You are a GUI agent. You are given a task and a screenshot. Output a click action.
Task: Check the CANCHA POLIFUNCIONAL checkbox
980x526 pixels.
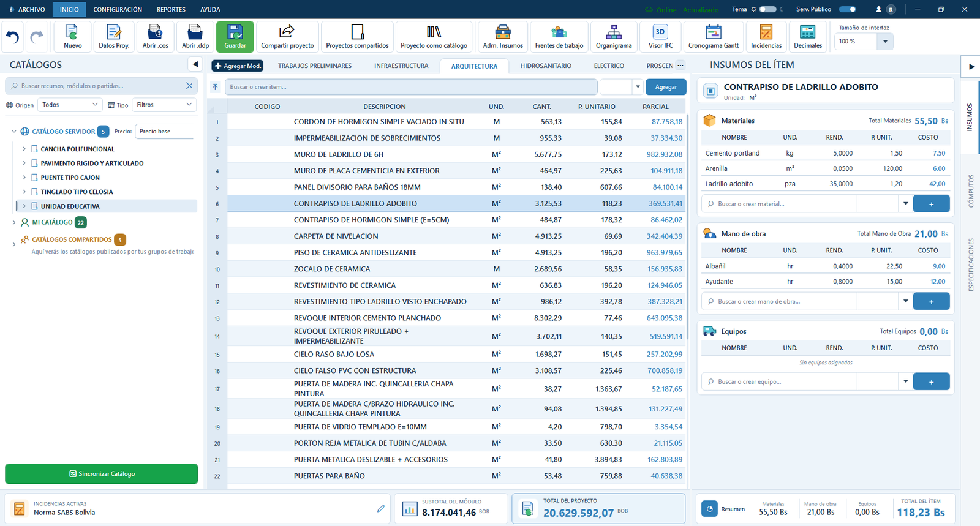tap(34, 149)
